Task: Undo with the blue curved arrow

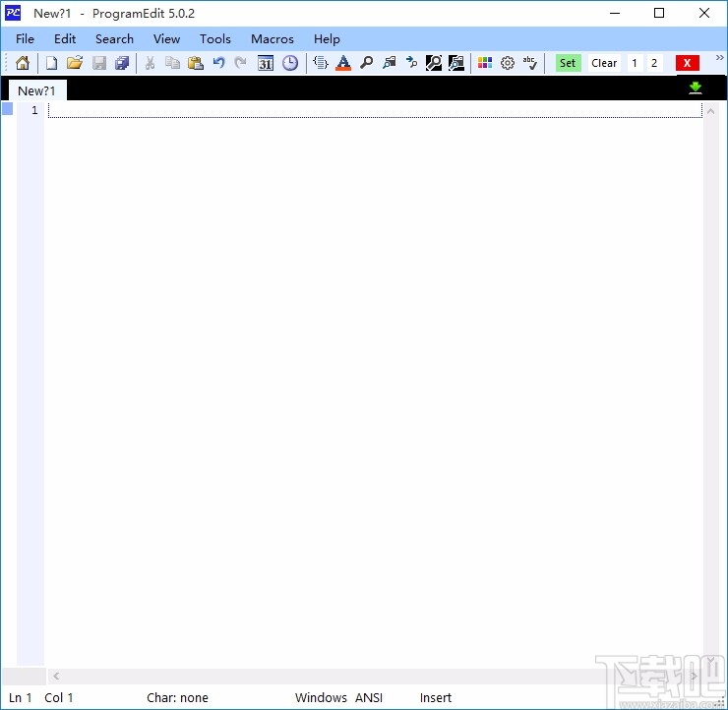Action: point(218,63)
